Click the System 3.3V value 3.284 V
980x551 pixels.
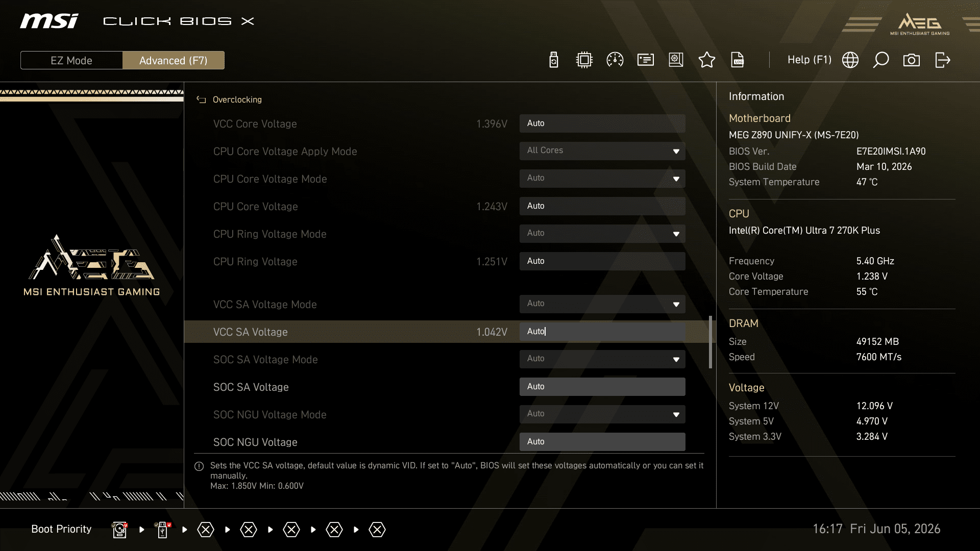click(872, 437)
